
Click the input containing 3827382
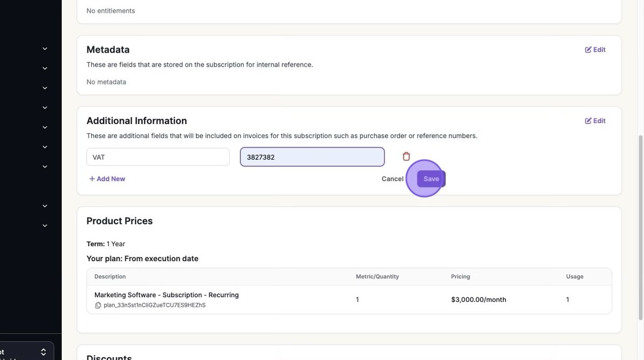pos(312,157)
